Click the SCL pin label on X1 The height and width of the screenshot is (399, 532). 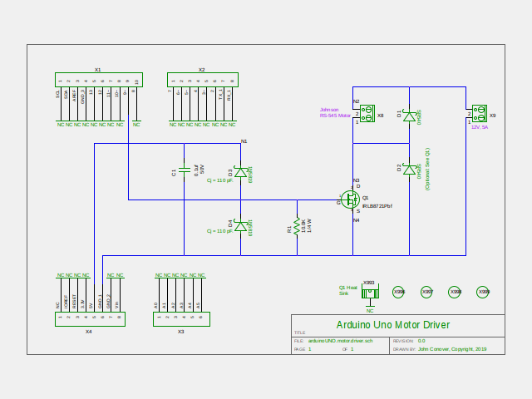[57, 94]
